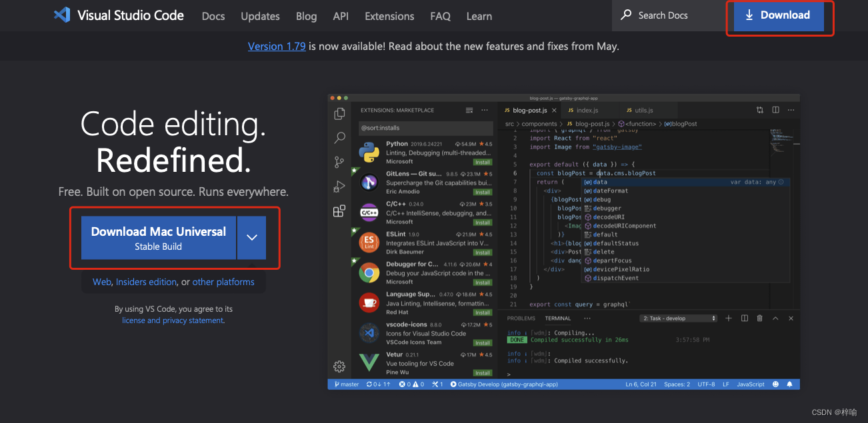Open the Docs page
This screenshot has width=868, height=423.
pos(213,16)
